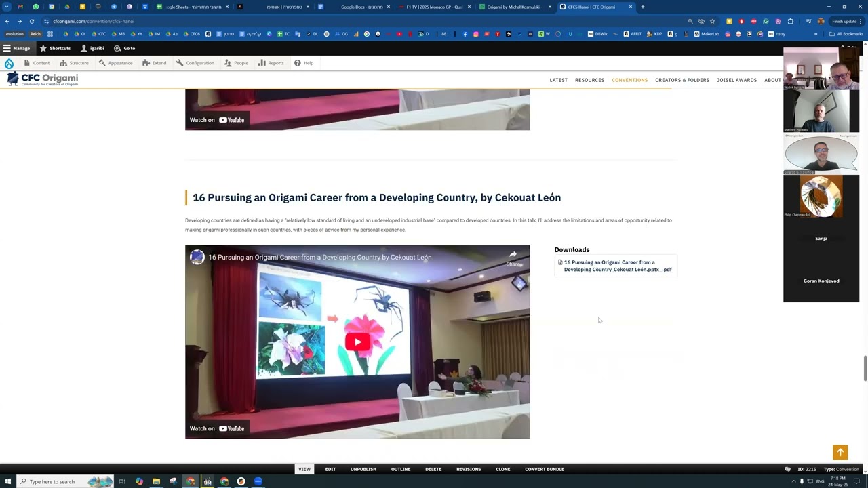
Task: Open the CONVENTIONS menu item
Action: pyautogui.click(x=629, y=80)
